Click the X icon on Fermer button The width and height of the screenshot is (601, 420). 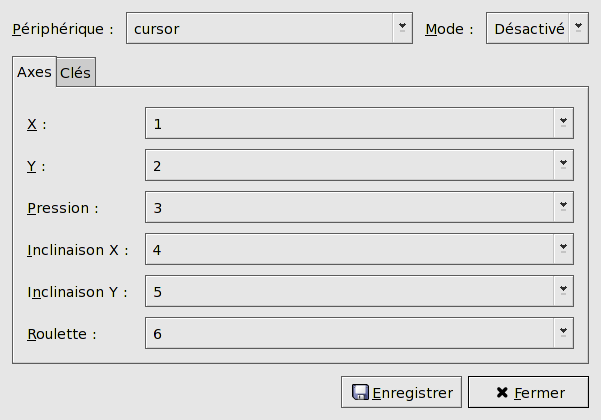[502, 393]
